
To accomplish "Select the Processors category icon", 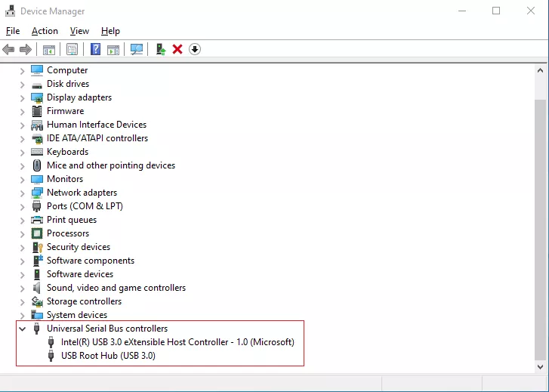I will 37,233.
